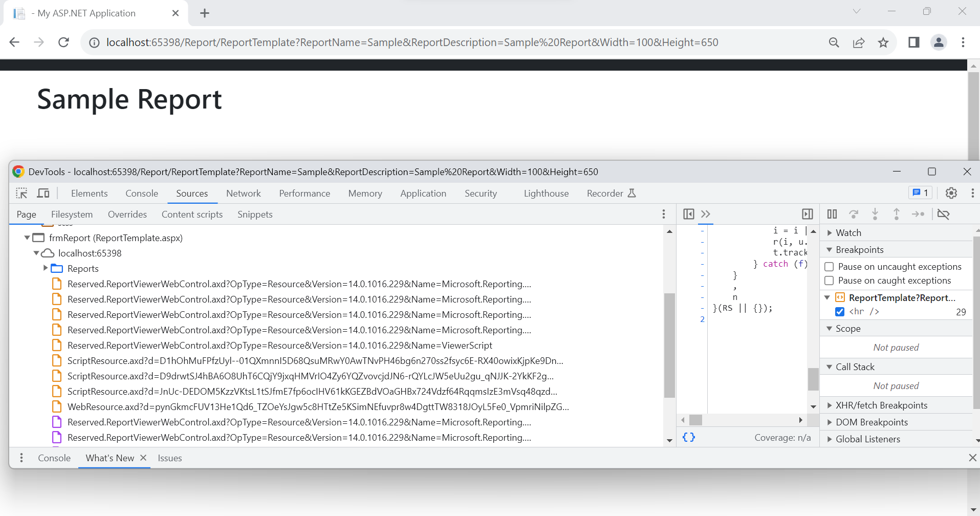Close the What's New drawer tab
The image size is (980, 516).
tap(143, 458)
